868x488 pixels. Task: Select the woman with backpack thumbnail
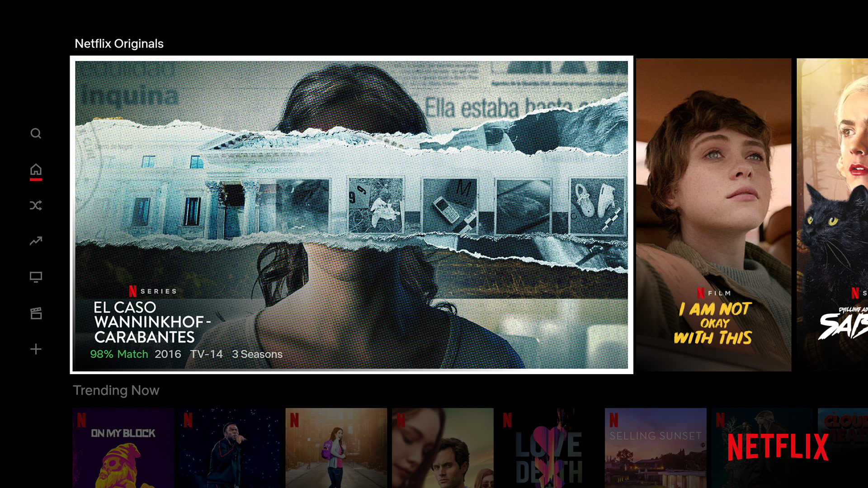(x=336, y=447)
